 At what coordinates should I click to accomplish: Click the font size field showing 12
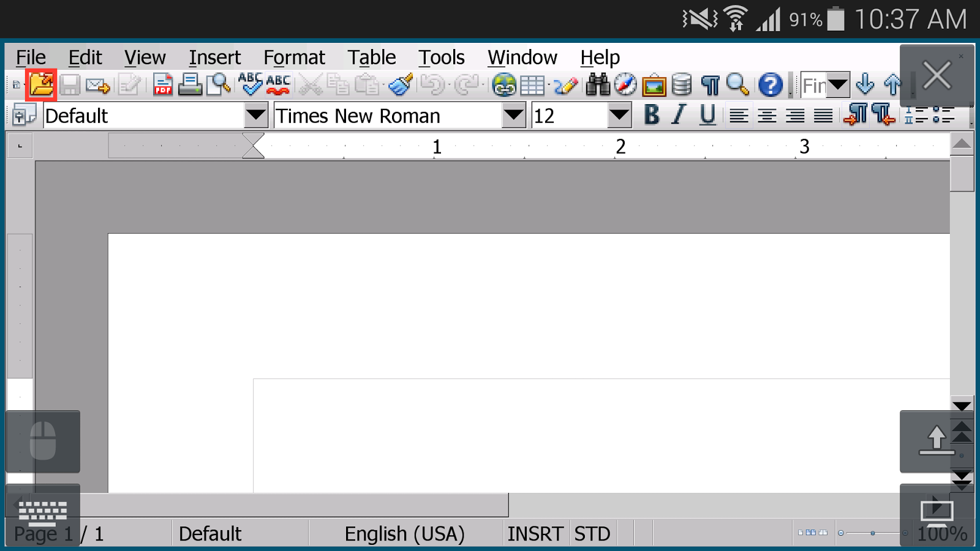pyautogui.click(x=570, y=115)
